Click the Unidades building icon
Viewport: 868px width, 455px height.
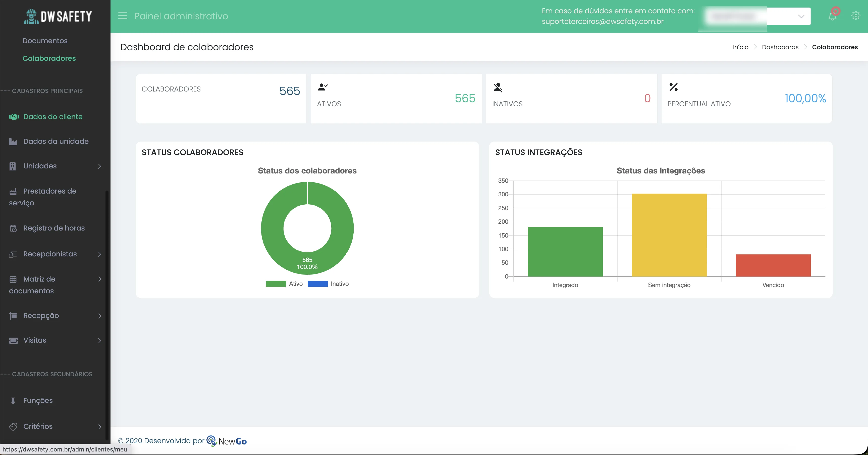tap(13, 166)
